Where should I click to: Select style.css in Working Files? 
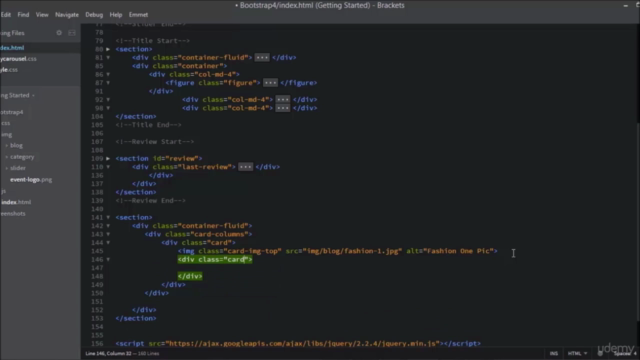(x=9, y=70)
